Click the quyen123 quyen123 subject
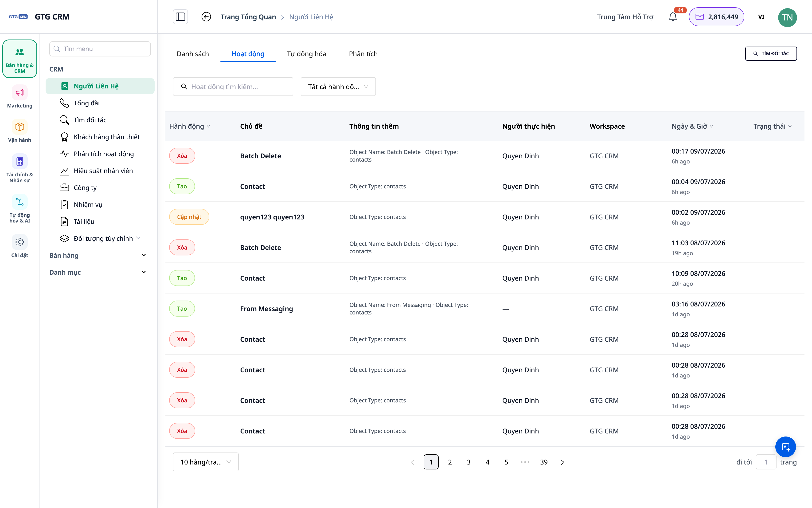This screenshot has height=508, width=812. (x=272, y=217)
